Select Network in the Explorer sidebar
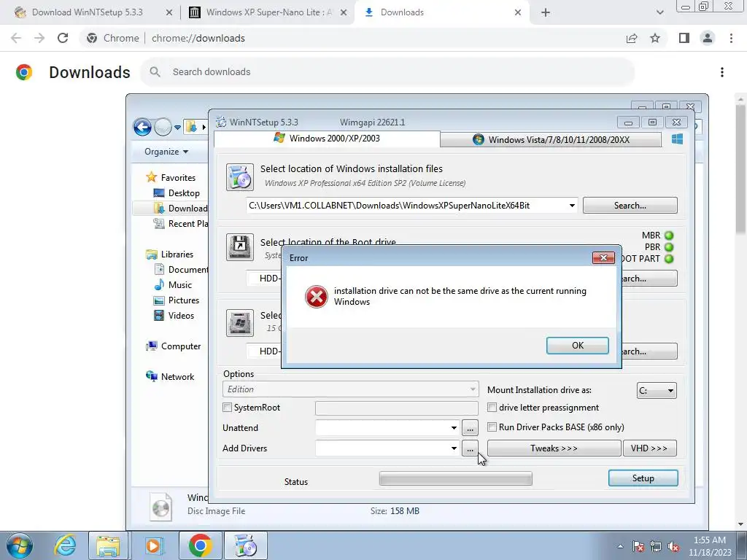 pos(177,377)
